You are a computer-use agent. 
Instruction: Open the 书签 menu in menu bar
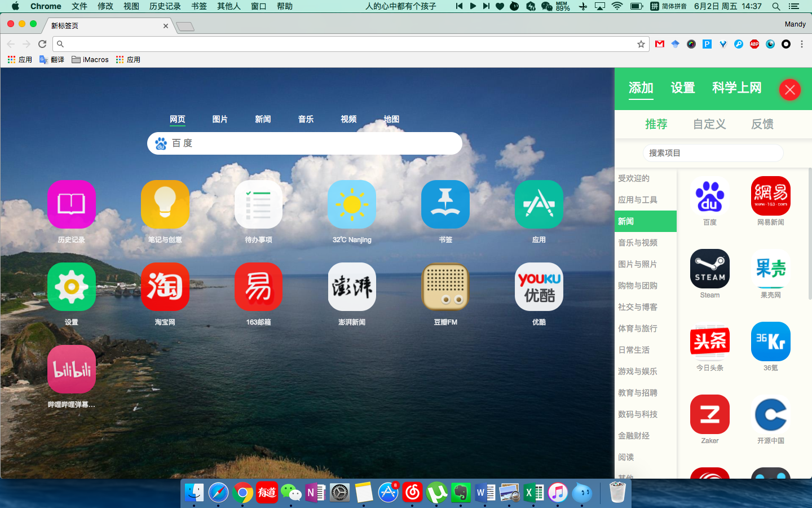pyautogui.click(x=198, y=6)
